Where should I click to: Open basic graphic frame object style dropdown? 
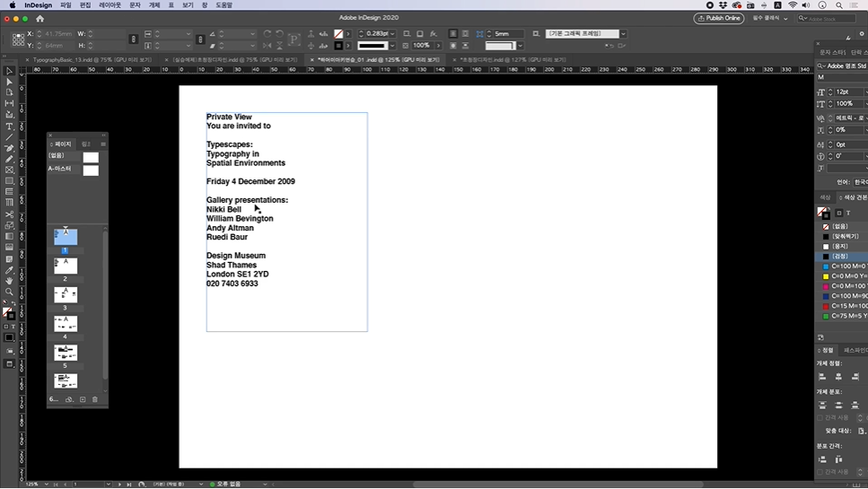coord(623,34)
